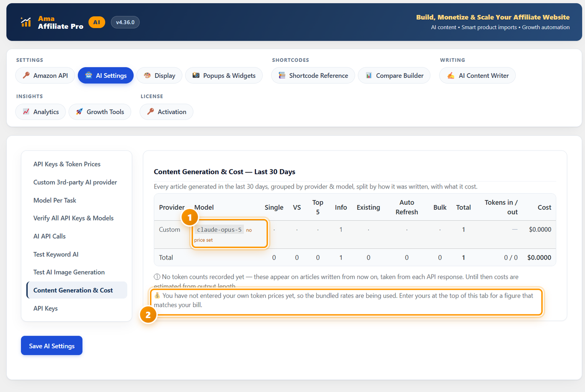Click the claude-opus-5 model label

click(x=219, y=229)
